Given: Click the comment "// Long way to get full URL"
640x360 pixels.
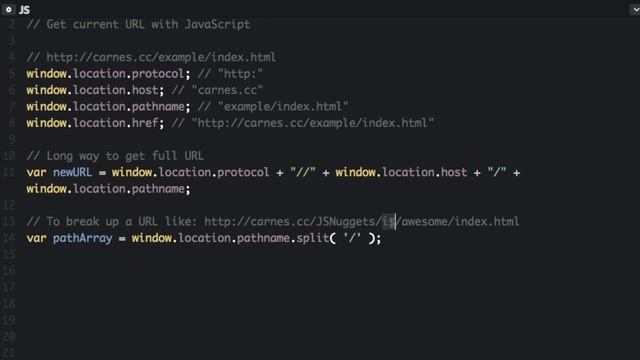Looking at the screenshot, I should 115,156.
